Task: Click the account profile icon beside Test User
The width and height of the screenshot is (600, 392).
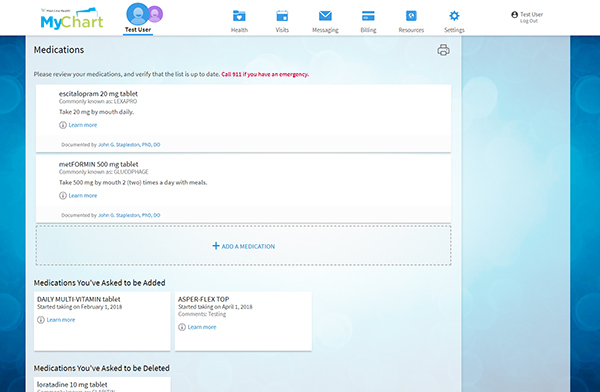Action: coord(515,15)
